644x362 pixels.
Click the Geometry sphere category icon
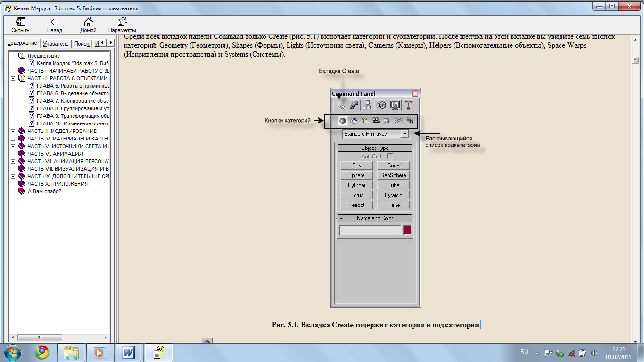(x=343, y=121)
